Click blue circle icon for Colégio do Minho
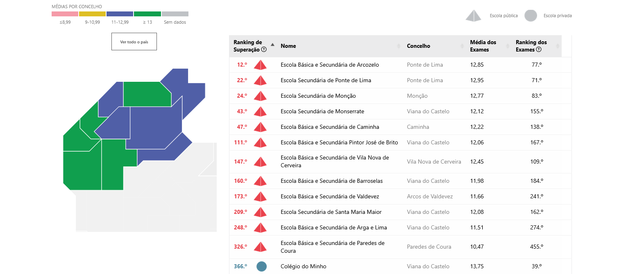The height and width of the screenshot is (274, 644). pos(261,266)
